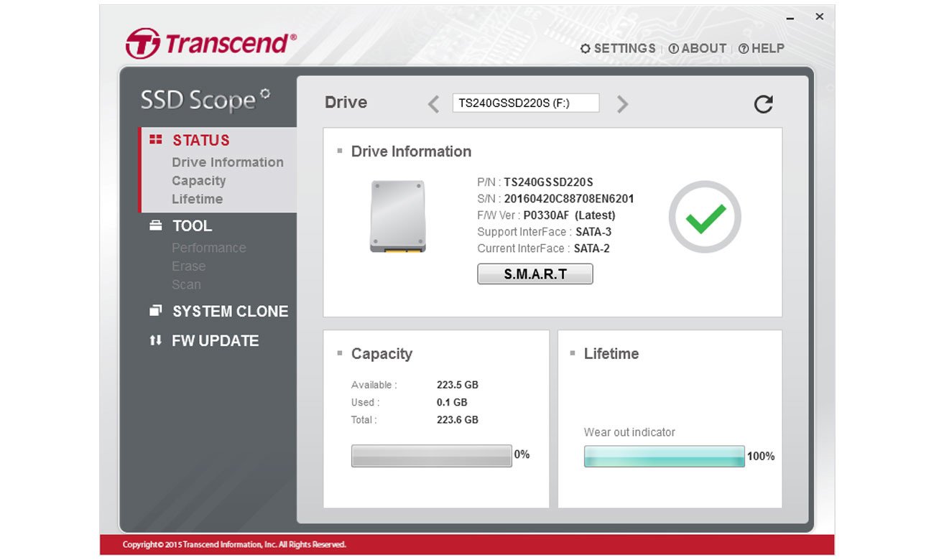Image resolution: width=934 pixels, height=560 pixels.
Task: Go to previous drive with left arrow
Action: point(433,104)
